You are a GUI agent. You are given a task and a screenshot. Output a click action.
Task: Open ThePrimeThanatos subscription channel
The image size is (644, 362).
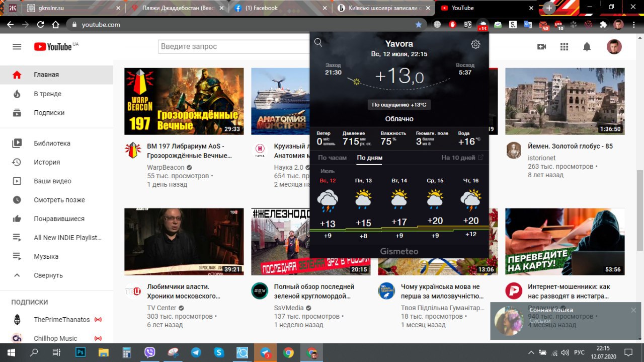[x=56, y=320]
